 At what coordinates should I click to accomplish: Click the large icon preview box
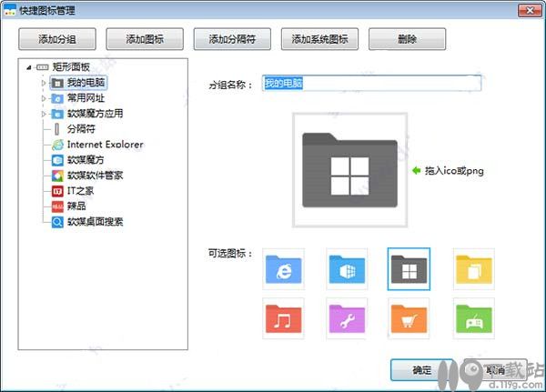pyautogui.click(x=350, y=170)
